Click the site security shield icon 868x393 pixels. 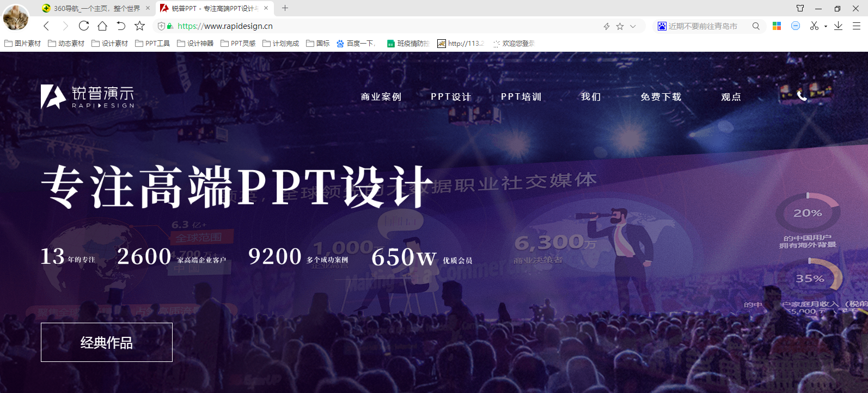(161, 26)
